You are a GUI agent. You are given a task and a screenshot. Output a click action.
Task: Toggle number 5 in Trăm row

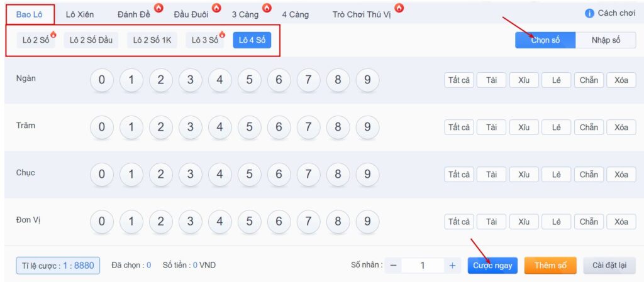click(249, 127)
